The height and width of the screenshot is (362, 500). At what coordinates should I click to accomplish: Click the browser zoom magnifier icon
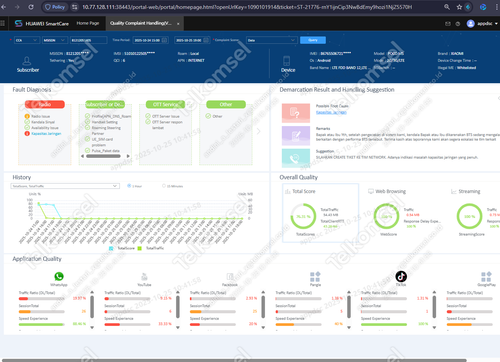pos(447,7)
